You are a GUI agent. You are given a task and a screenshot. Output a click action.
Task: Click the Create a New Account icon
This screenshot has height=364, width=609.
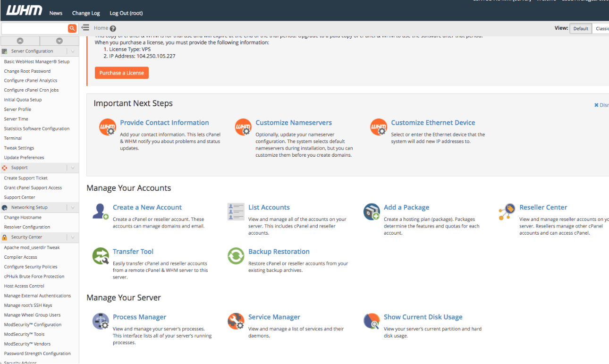click(x=101, y=212)
